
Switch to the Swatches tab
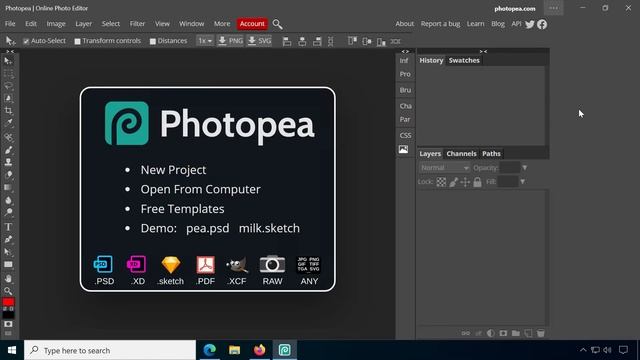(464, 60)
